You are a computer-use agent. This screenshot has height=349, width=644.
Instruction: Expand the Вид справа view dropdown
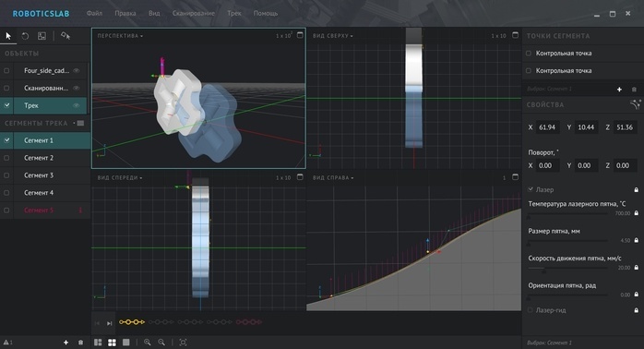click(333, 177)
